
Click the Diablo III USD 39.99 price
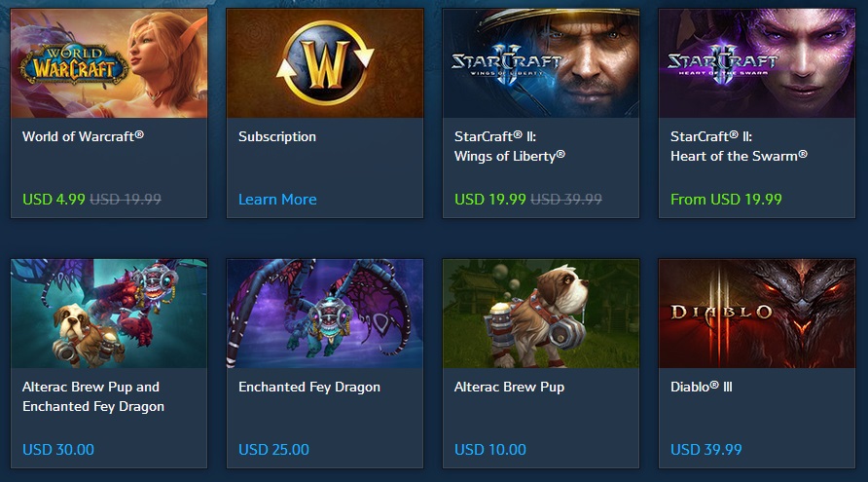pos(705,450)
